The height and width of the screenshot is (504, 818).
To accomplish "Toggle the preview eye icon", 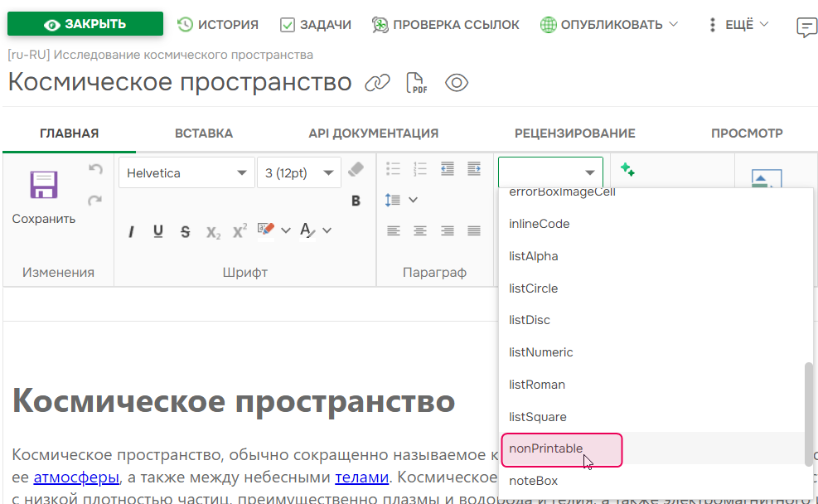I will click(456, 82).
